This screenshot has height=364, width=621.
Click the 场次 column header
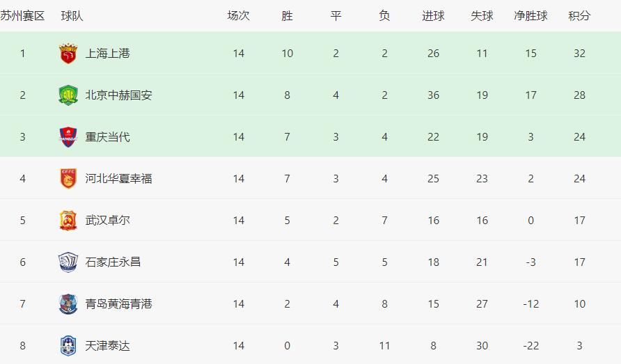tap(238, 15)
